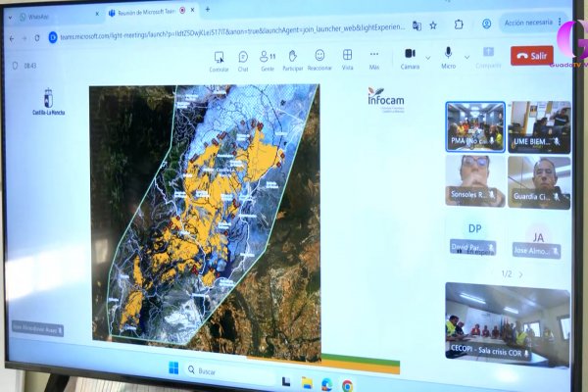Leave the meeting with Salir
The image size is (588, 392).
(532, 56)
